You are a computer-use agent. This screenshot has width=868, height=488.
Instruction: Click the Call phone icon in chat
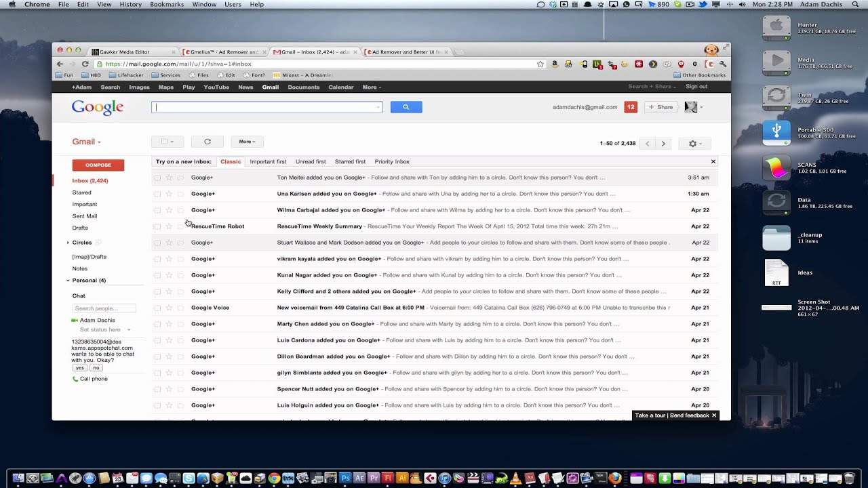point(75,379)
